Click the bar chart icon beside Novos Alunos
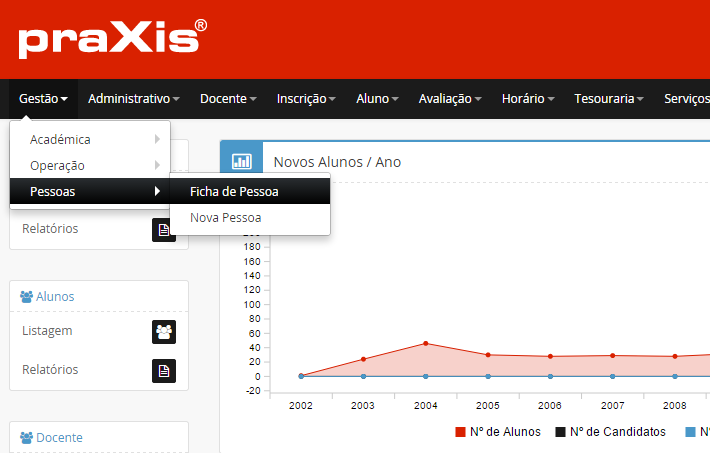Image resolution: width=710 pixels, height=453 pixels. (x=241, y=161)
